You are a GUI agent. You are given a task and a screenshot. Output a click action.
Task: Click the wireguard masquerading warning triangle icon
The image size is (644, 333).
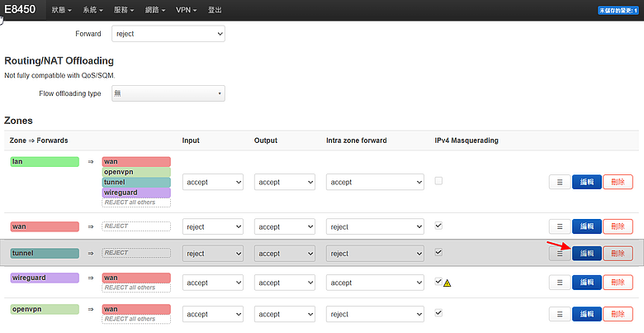pos(447,283)
